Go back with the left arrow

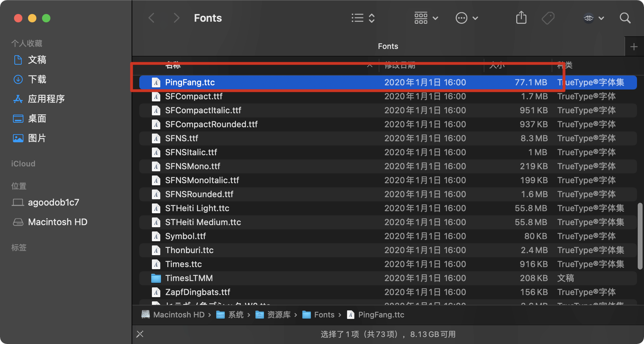point(152,18)
